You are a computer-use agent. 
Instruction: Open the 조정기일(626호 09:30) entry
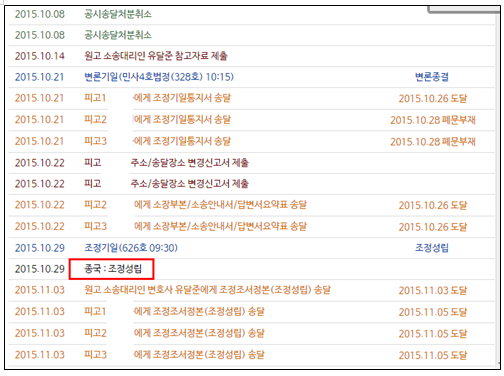(x=131, y=248)
